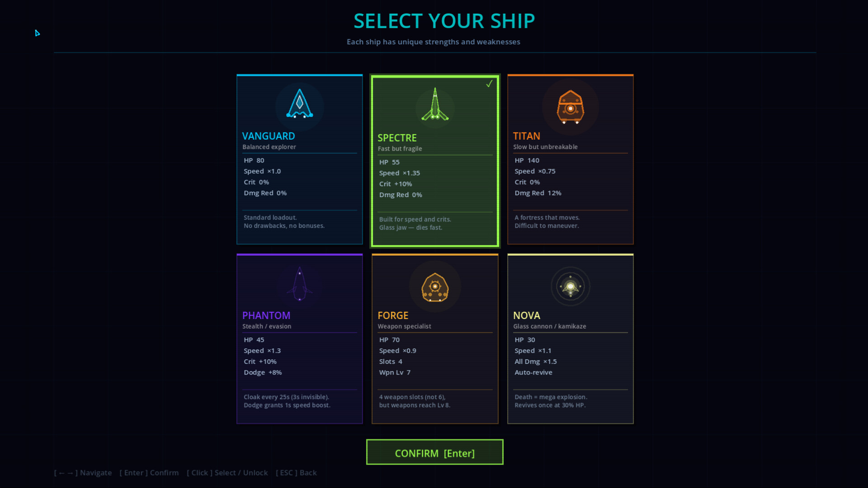
Task: Pick the PHANTOM ship title
Action: pyautogui.click(x=266, y=315)
